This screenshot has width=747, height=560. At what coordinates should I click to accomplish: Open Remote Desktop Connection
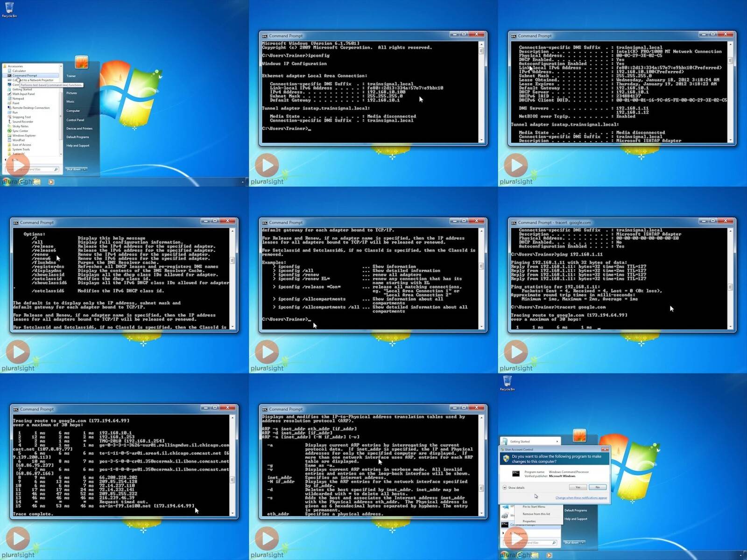pyautogui.click(x=31, y=108)
